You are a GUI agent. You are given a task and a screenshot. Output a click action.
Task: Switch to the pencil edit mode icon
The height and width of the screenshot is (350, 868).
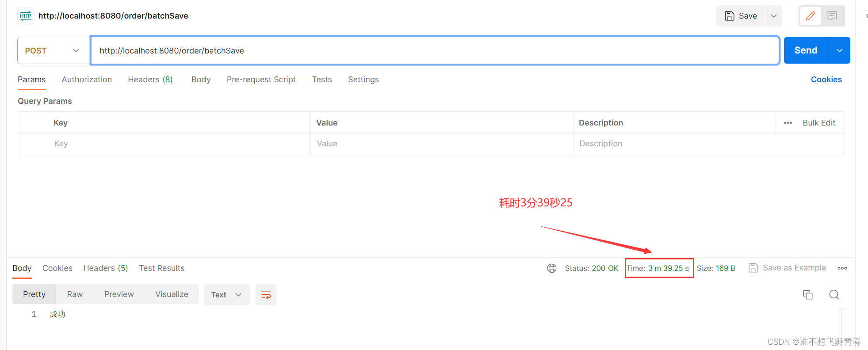[x=810, y=16]
